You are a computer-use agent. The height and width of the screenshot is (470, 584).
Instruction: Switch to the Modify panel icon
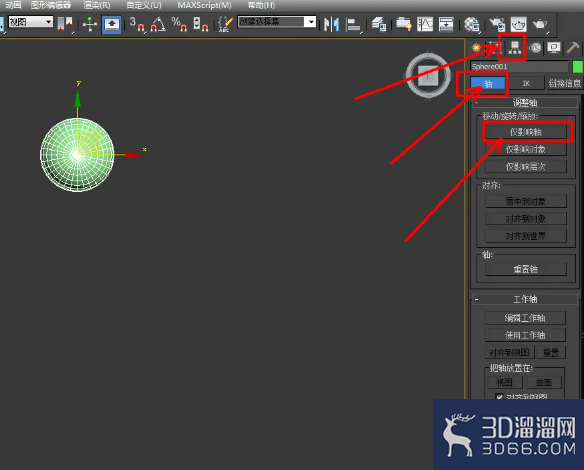pos(494,48)
